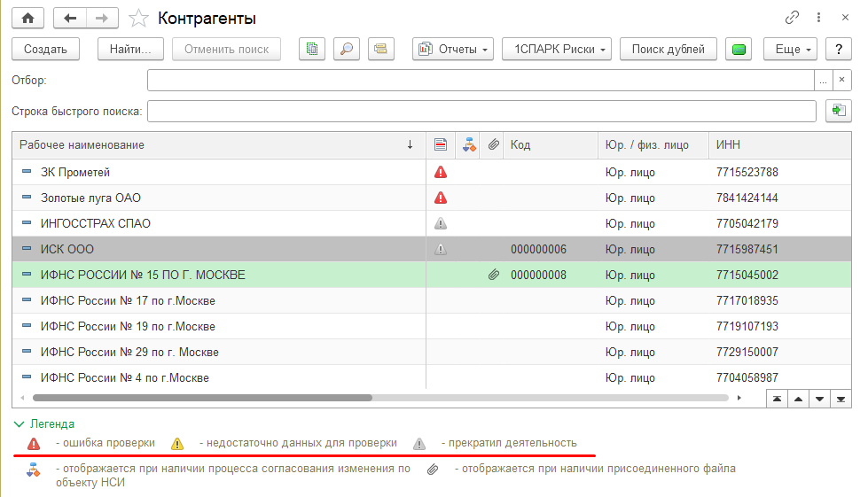The width and height of the screenshot is (868, 497).
Task: Select ИФНС России № 29 по г. Москве
Action: [432, 353]
